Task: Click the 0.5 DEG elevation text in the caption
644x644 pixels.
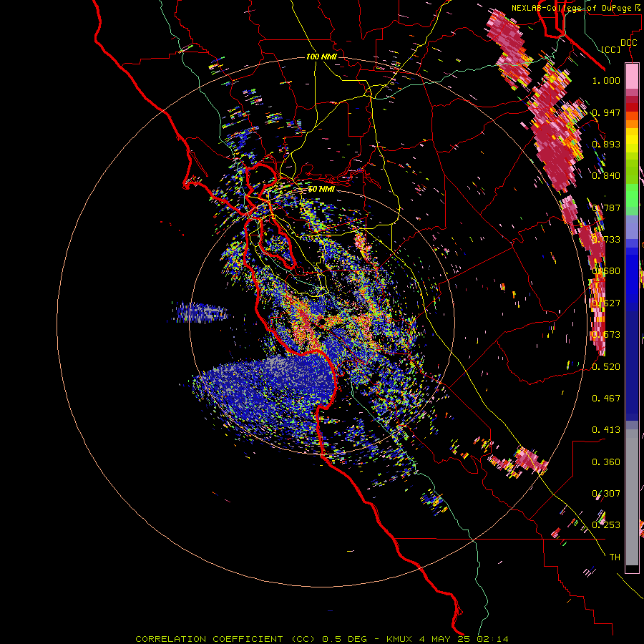Action: pos(346,639)
